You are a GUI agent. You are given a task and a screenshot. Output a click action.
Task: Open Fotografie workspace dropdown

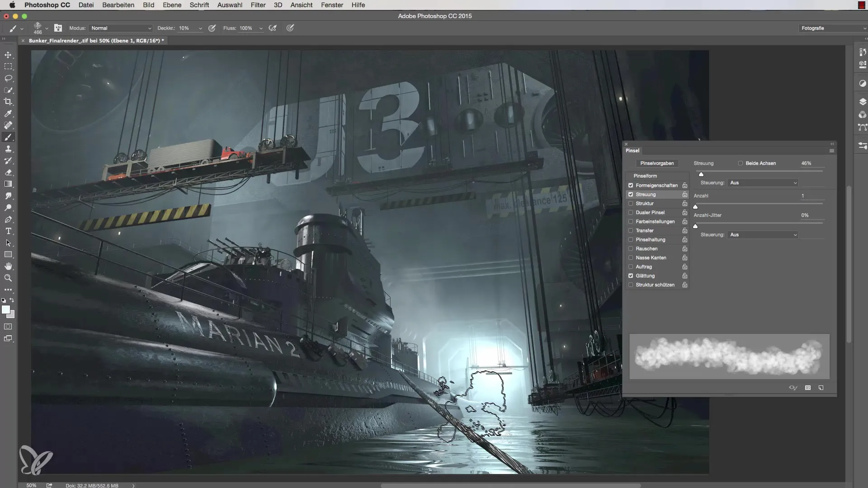[833, 28]
